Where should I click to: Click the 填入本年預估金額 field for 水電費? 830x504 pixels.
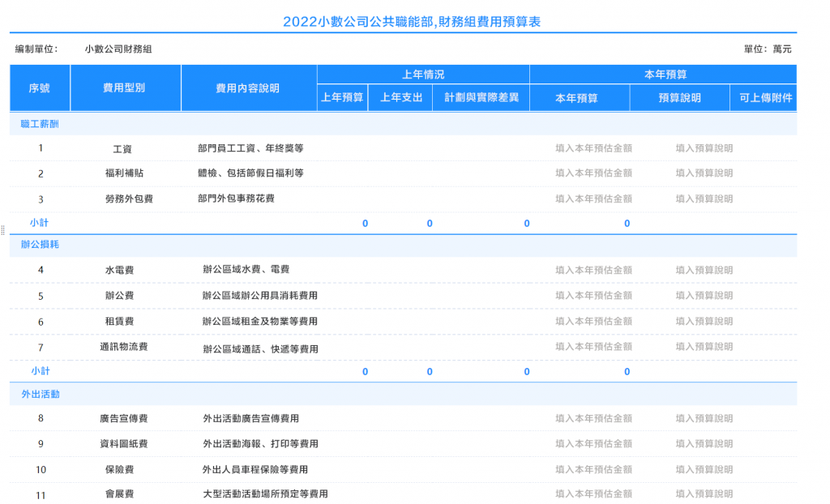(592, 270)
